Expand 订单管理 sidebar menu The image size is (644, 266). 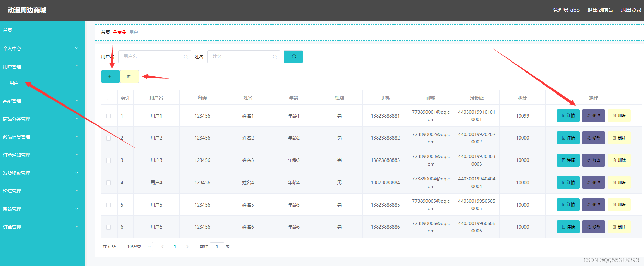click(42, 227)
